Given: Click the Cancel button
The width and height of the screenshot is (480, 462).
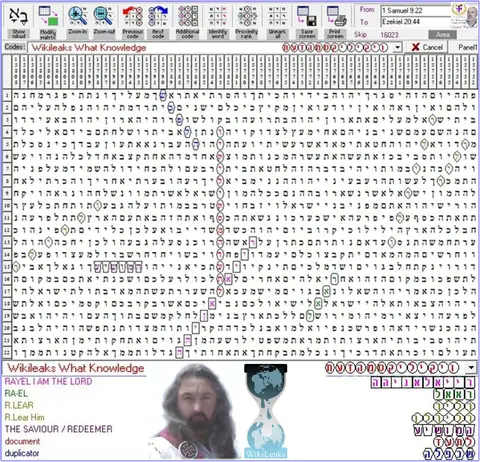Looking at the screenshot, I should [426, 47].
